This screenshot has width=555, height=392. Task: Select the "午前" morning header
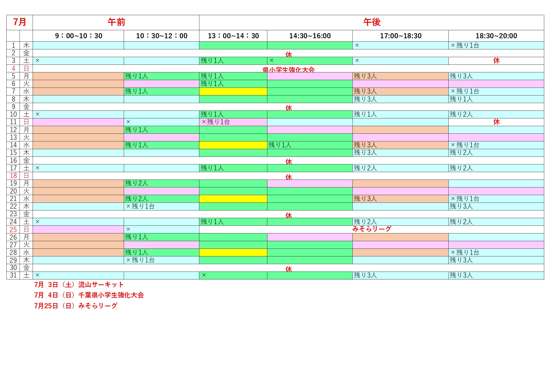116,22
